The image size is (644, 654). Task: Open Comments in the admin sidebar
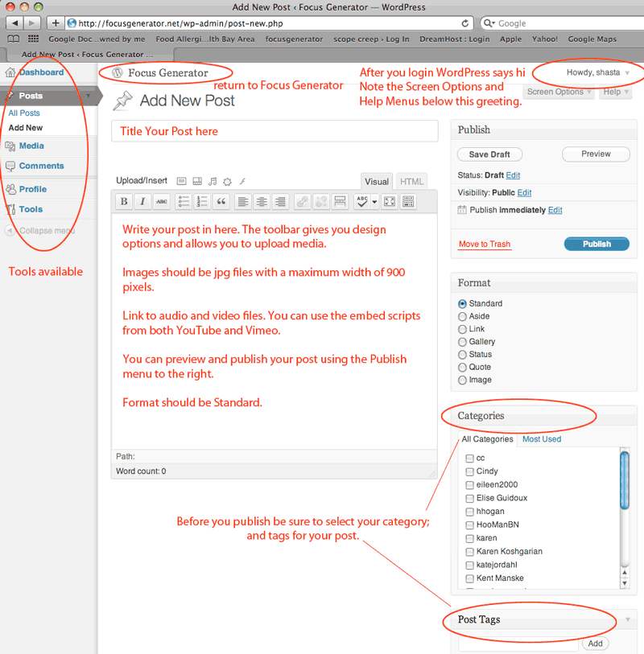coord(41,166)
